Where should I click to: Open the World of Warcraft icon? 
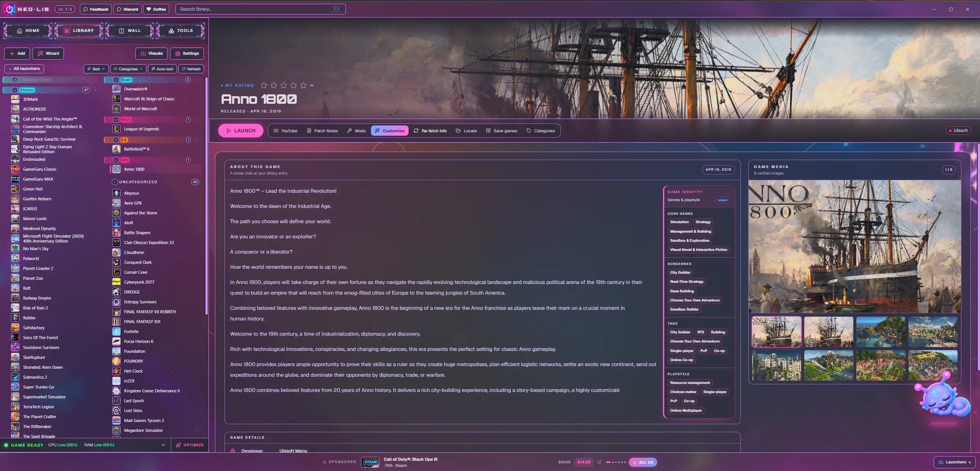click(116, 109)
